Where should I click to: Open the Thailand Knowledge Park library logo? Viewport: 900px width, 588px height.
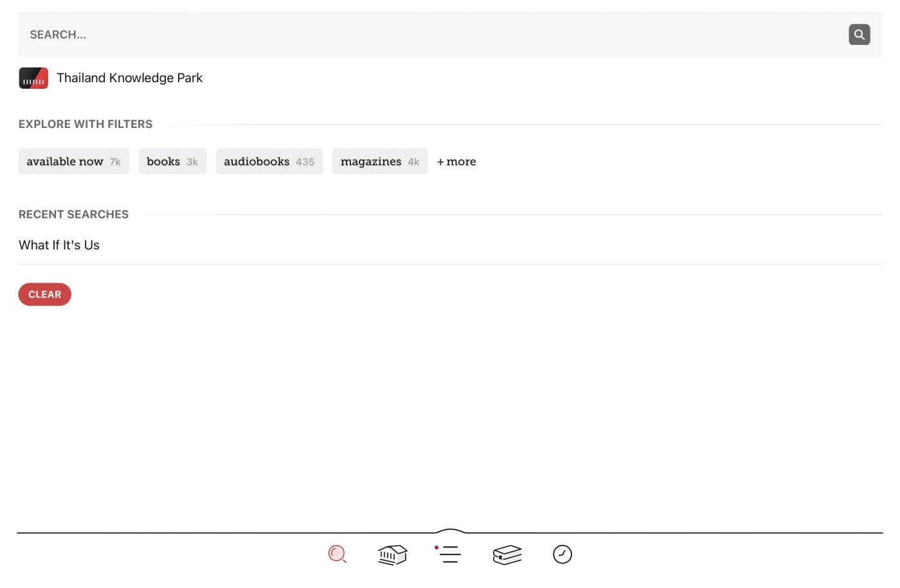pos(33,78)
